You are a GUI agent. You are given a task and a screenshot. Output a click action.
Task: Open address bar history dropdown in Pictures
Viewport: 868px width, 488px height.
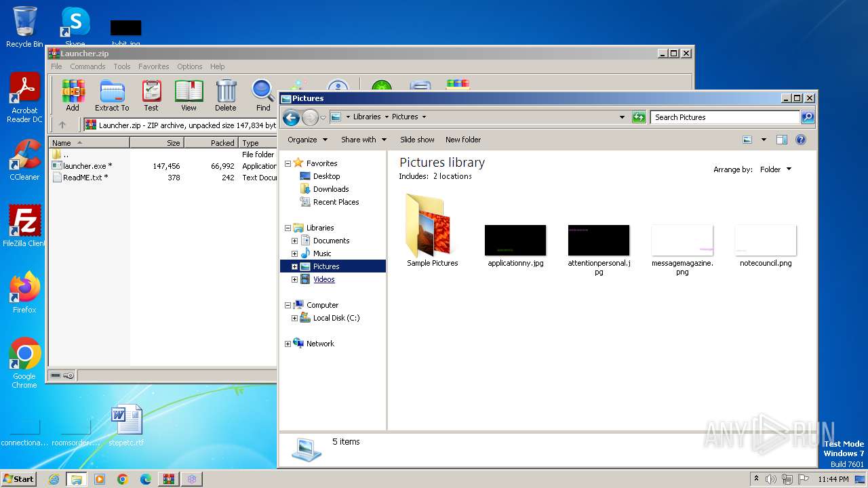click(x=622, y=117)
